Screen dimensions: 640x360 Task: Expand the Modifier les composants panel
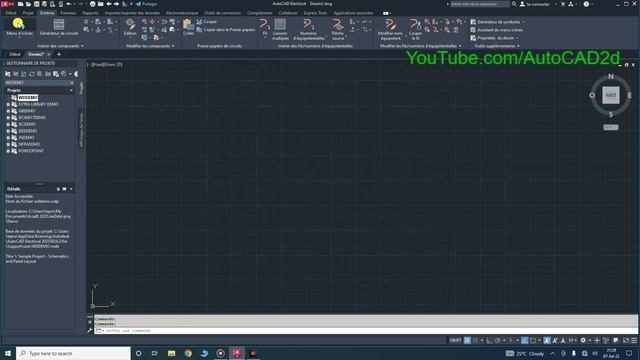point(150,46)
